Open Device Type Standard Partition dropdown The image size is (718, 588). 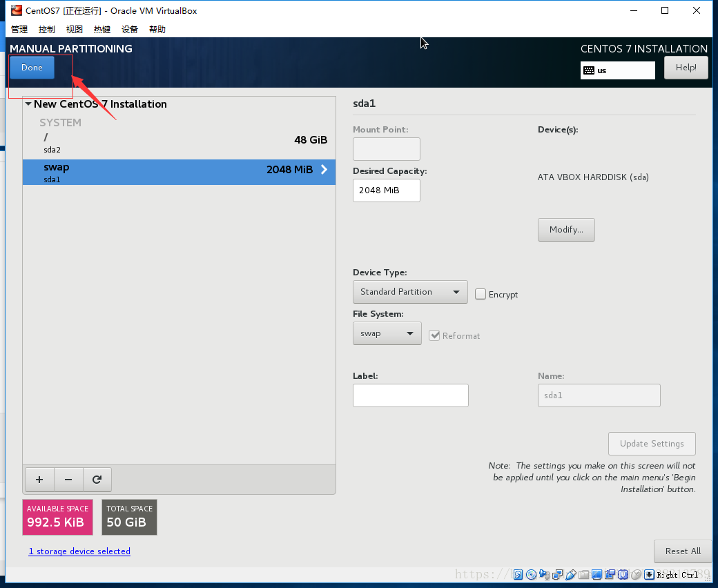point(410,292)
